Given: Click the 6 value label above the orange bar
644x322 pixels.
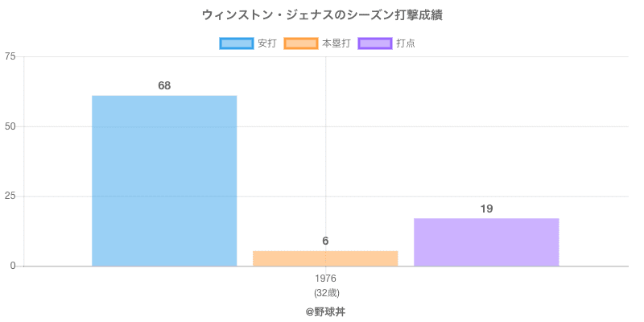Looking at the screenshot, I should [325, 241].
